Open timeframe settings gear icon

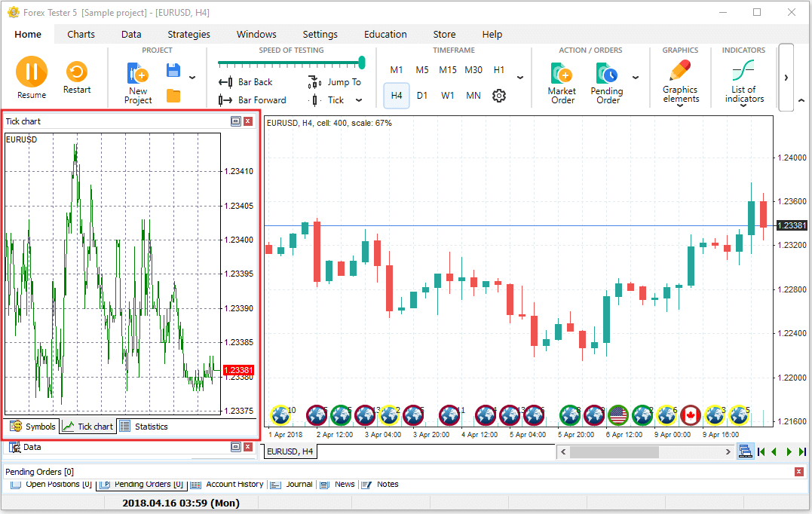[498, 96]
